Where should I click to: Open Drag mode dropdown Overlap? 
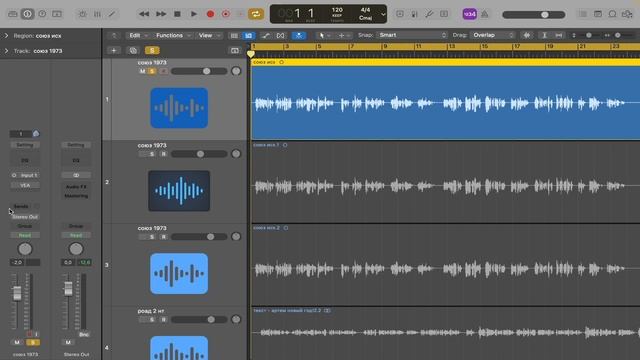(493, 36)
